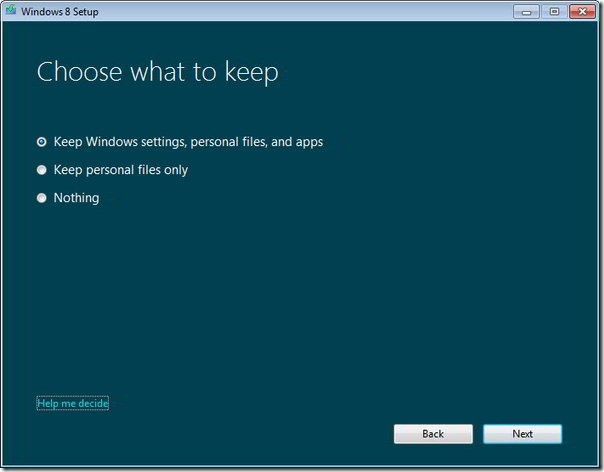Select the Keep personal files only radio button
Image resolution: width=604 pixels, height=472 pixels.
point(42,170)
